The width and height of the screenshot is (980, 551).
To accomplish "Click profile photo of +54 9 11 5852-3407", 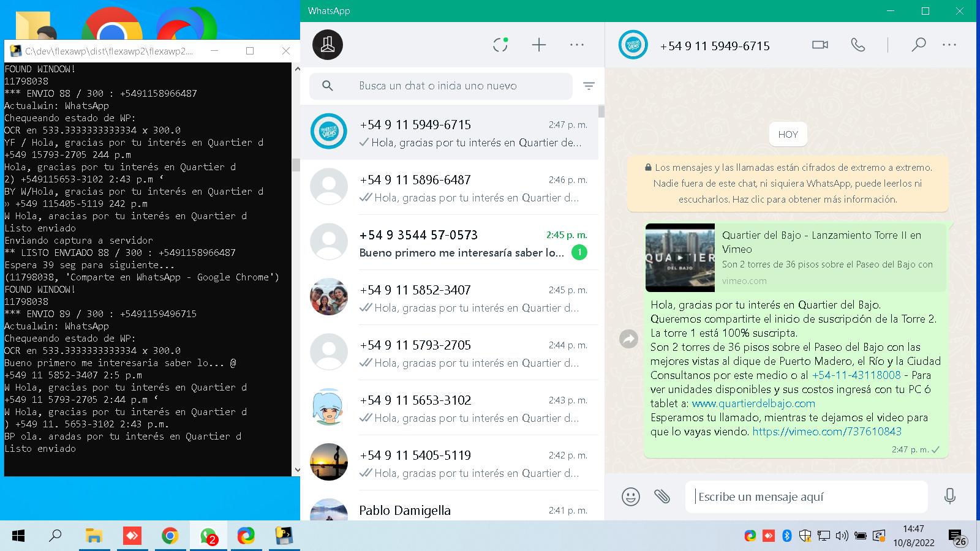I will [x=329, y=296].
